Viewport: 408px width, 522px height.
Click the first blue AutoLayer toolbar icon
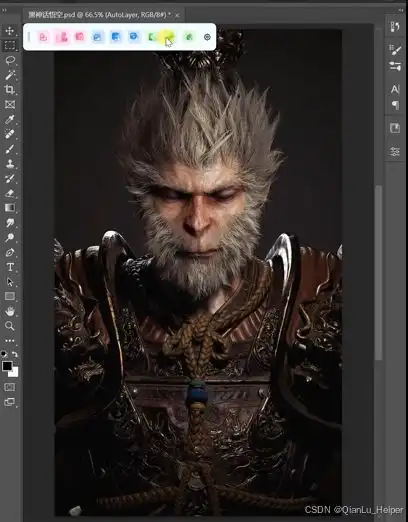point(97,37)
